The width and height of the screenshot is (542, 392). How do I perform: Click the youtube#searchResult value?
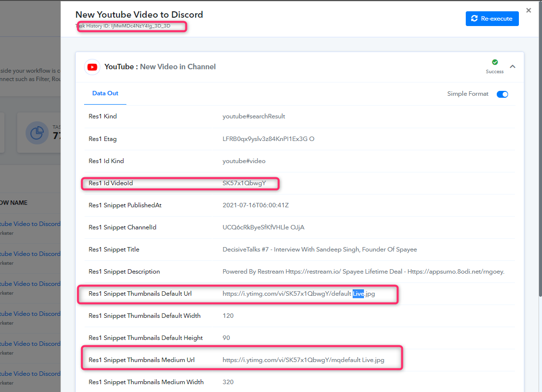point(254,116)
